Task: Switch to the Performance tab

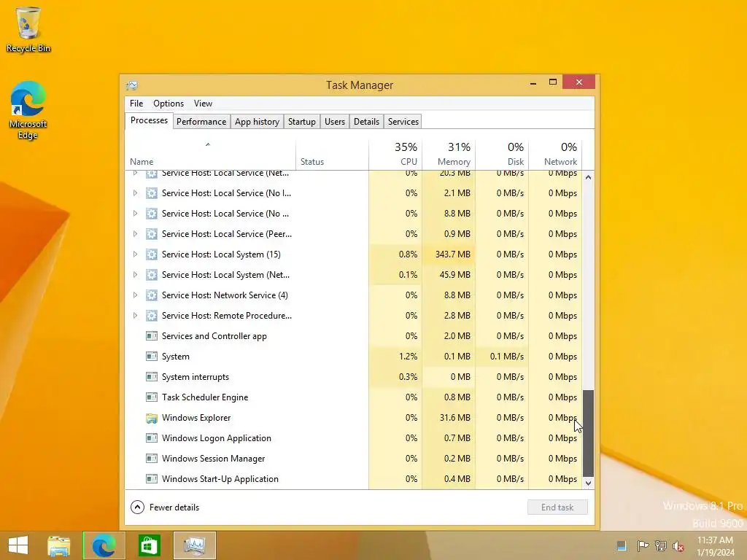Action: pos(201,122)
